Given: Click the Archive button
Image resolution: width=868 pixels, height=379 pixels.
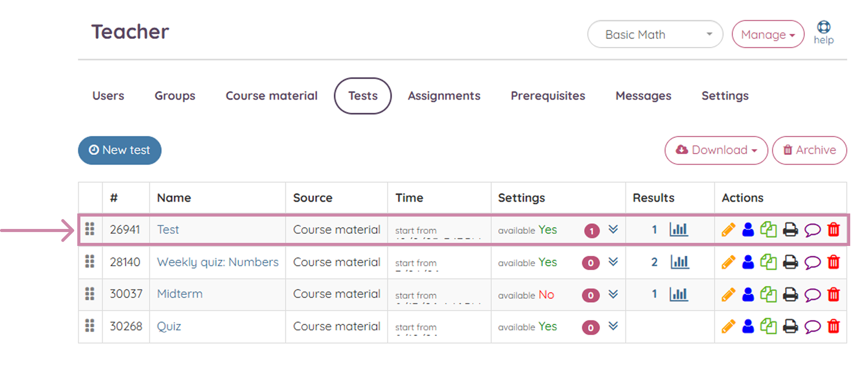Looking at the screenshot, I should 809,150.
